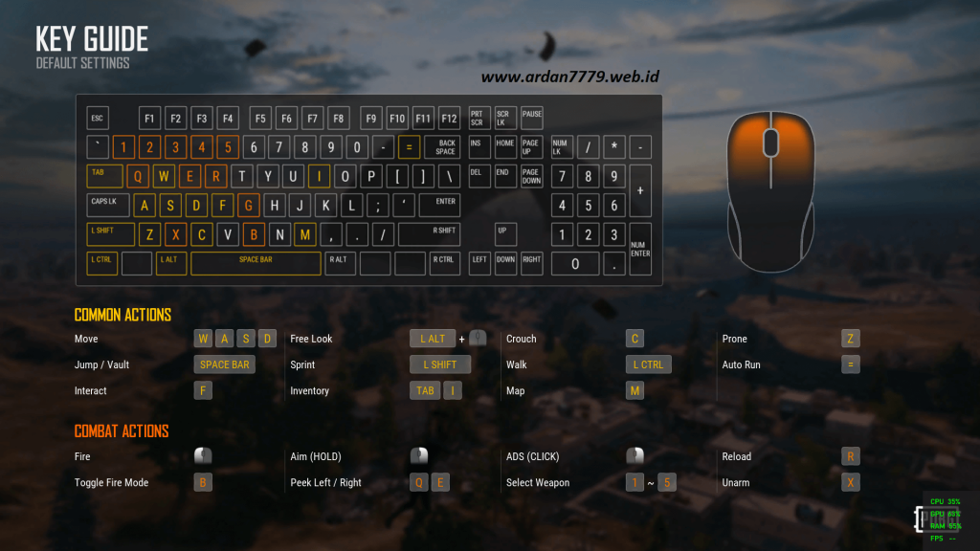This screenshot has width=980, height=551.
Task: Toggle Fire Mode using the B key badge
Action: pyautogui.click(x=203, y=482)
